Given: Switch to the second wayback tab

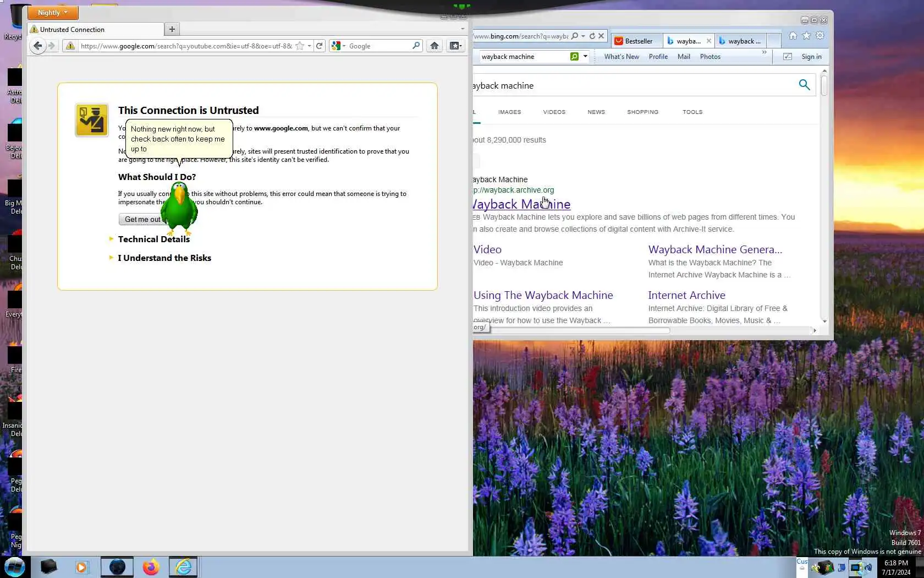Looking at the screenshot, I should (x=740, y=41).
